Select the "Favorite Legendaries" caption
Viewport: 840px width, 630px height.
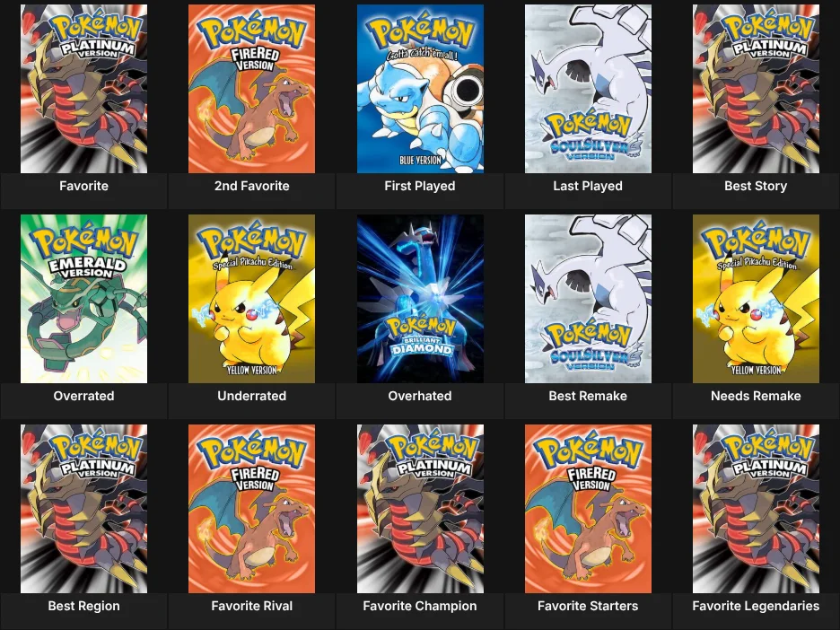[x=756, y=606]
